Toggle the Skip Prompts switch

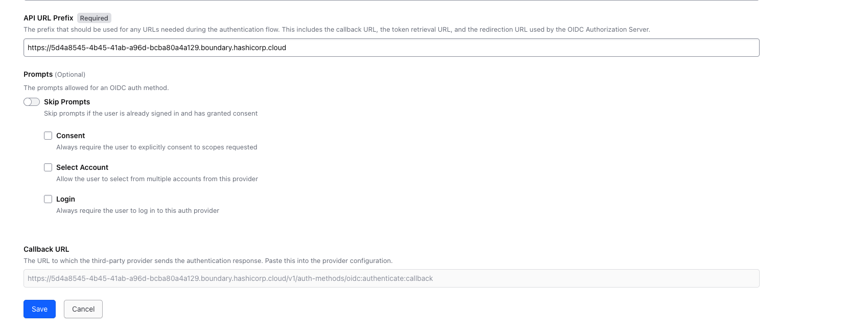[32, 102]
